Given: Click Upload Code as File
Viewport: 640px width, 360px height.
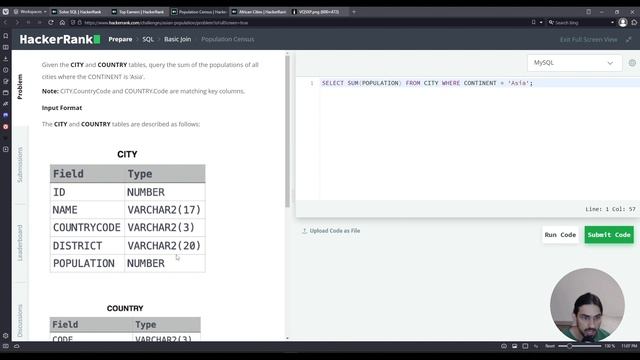Looking at the screenshot, I should point(331,231).
